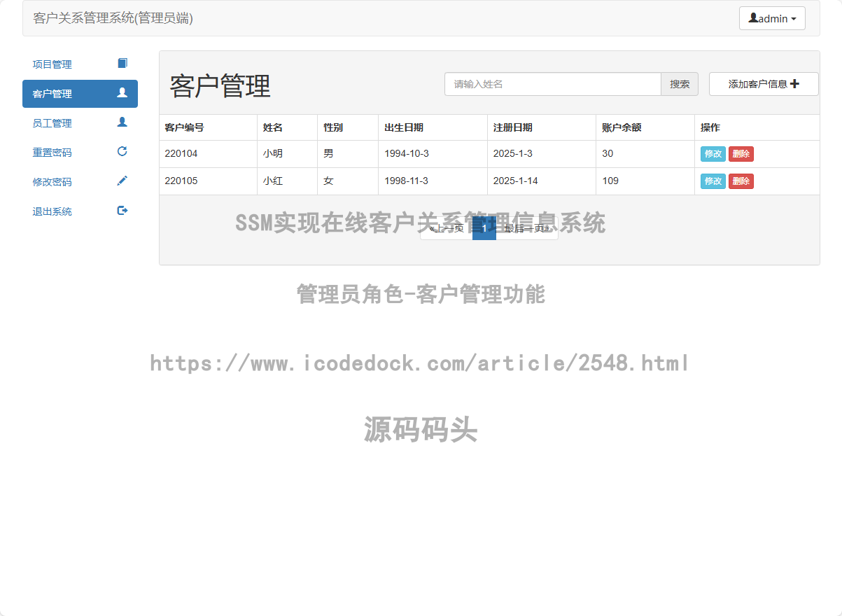
Task: Open 修改密码 in the sidebar
Action: coord(80,182)
